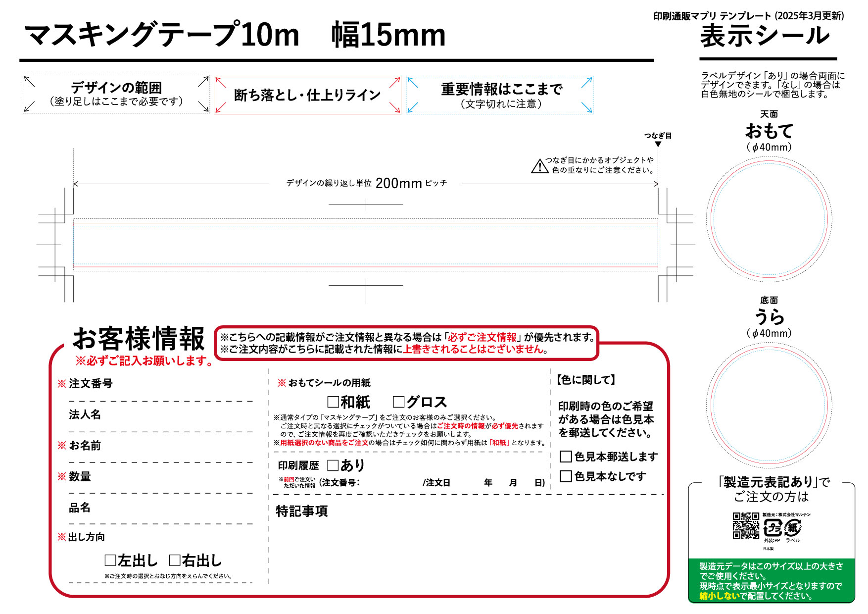
Task: Click the warning triangle icon near つなぎ目 note
Action: click(x=539, y=166)
